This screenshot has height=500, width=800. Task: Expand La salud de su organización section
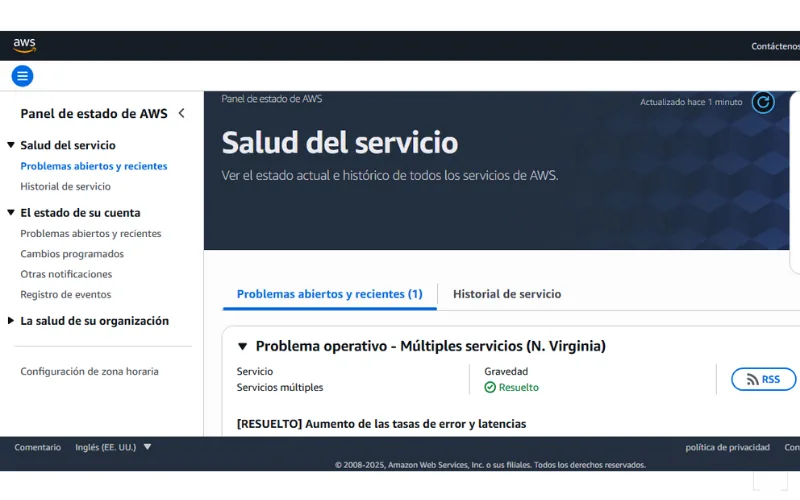11,321
